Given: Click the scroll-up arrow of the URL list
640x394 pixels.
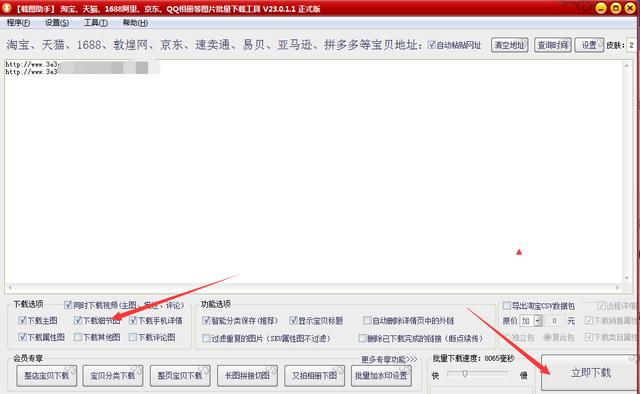Looking at the screenshot, I should pyautogui.click(x=627, y=65).
